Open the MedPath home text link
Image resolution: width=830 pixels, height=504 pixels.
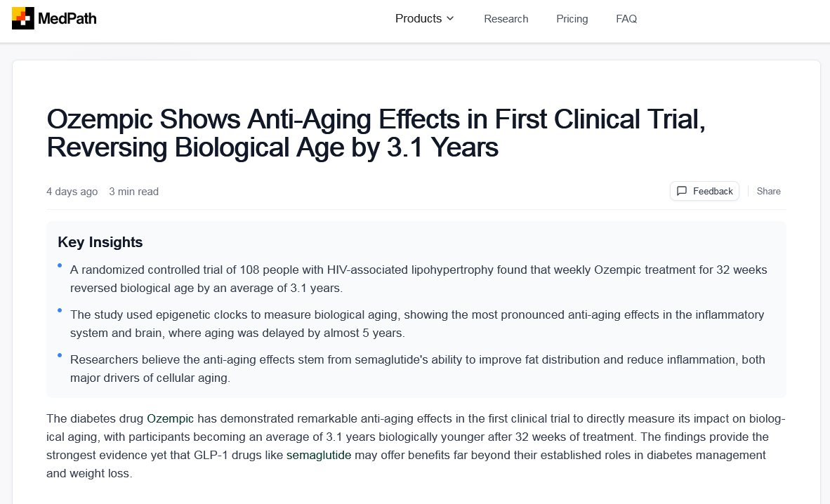click(67, 18)
